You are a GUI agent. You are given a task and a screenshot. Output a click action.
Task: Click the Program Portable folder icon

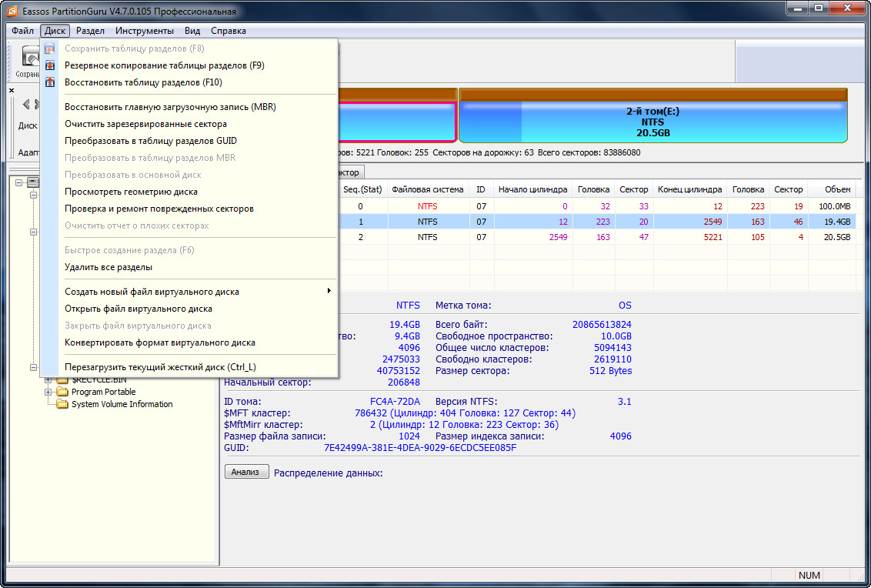[62, 392]
